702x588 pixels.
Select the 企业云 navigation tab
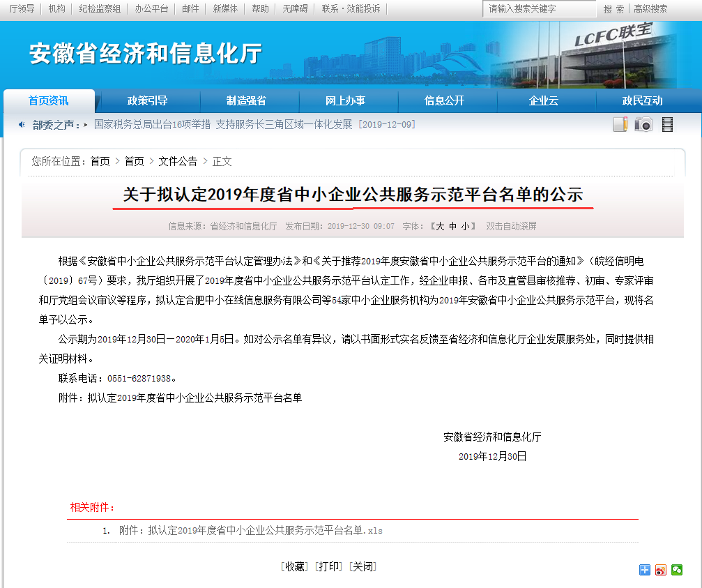point(543,101)
